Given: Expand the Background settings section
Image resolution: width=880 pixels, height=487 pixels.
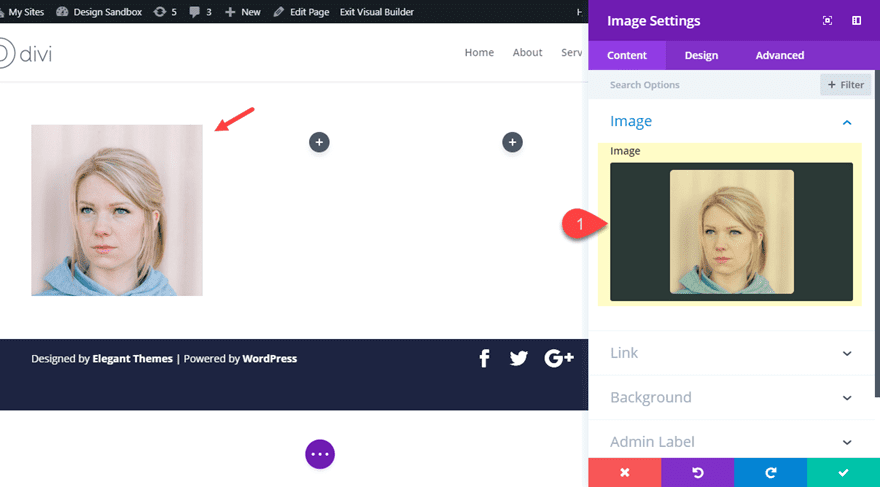Looking at the screenshot, I should click(731, 397).
